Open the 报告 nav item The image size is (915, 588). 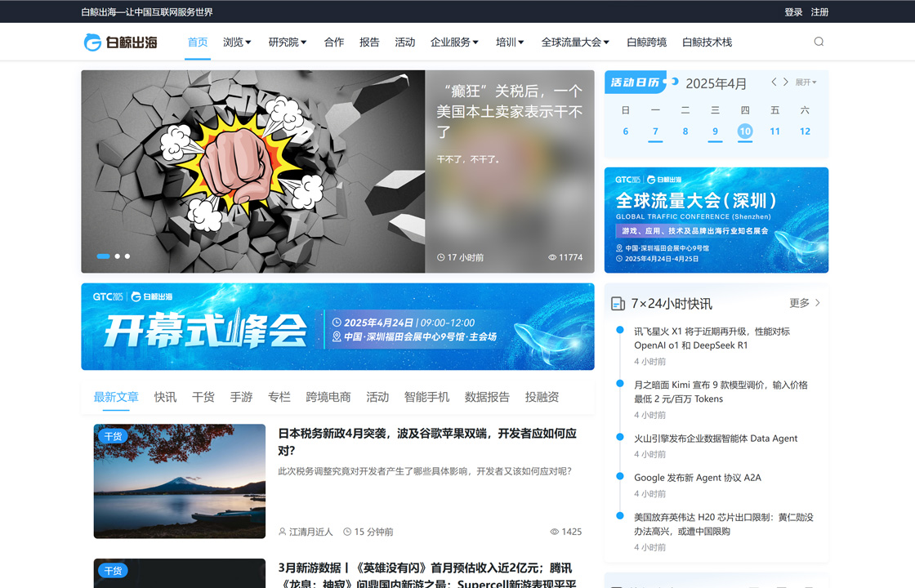point(369,42)
